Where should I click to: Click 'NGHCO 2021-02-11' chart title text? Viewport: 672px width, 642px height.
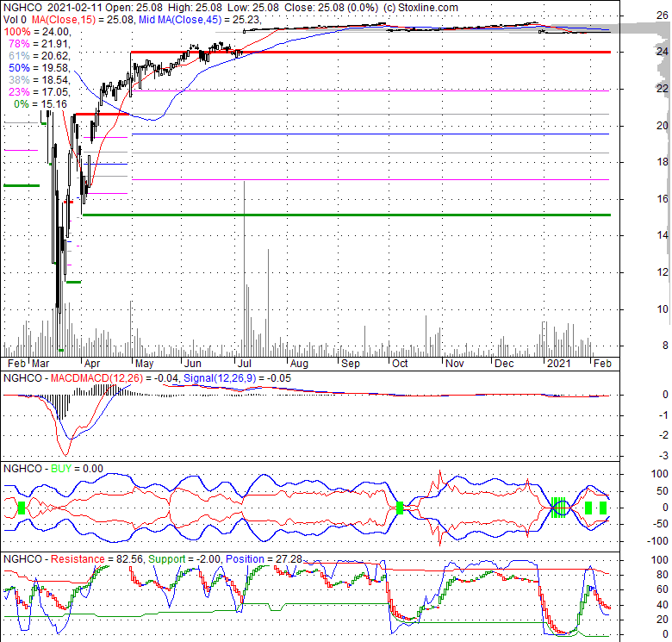53,8
